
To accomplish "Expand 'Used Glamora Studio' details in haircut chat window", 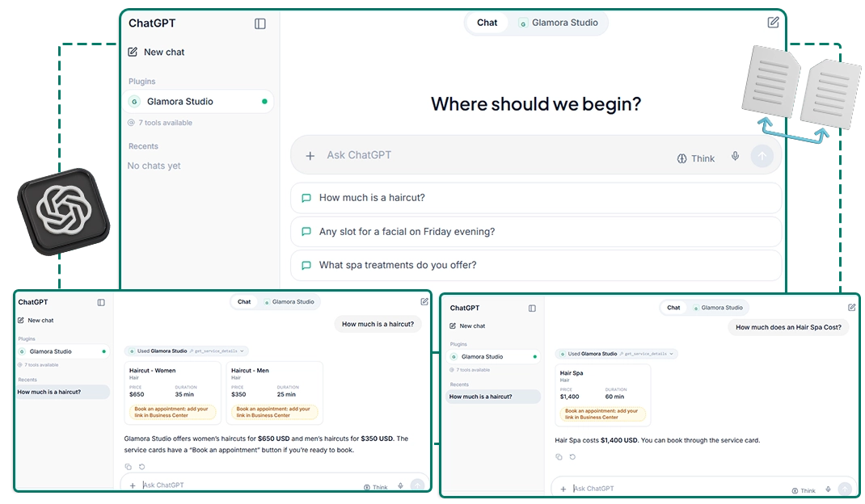I will pyautogui.click(x=187, y=351).
